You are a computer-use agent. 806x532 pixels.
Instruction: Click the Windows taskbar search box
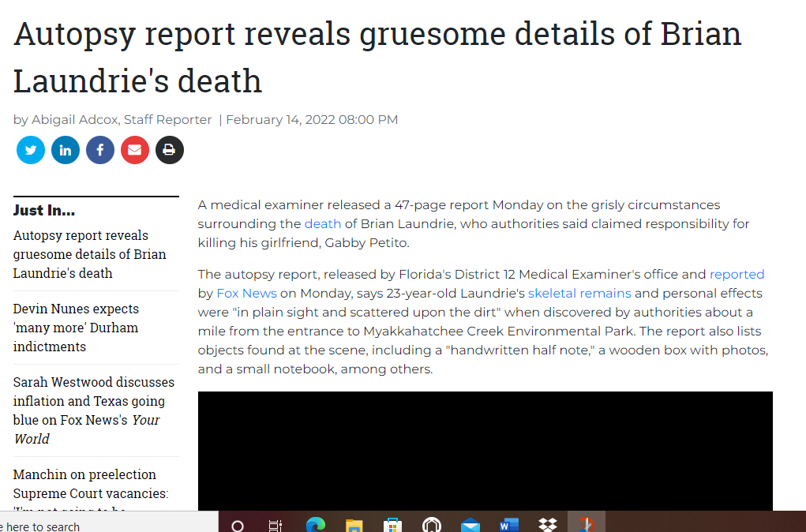(109, 522)
